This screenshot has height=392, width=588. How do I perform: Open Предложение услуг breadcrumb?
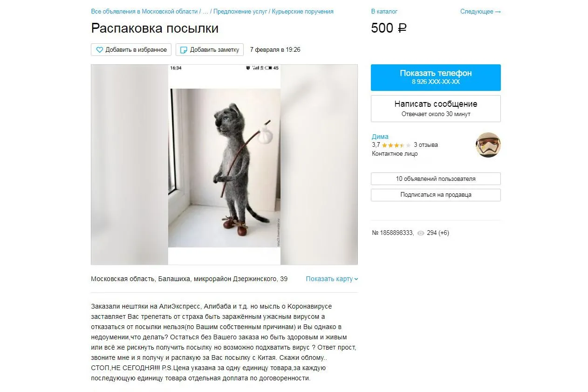[240, 11]
